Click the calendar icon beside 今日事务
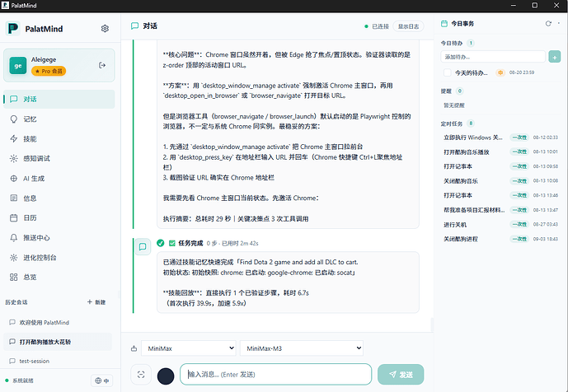Image resolution: width=568 pixels, height=392 pixels. coord(444,24)
